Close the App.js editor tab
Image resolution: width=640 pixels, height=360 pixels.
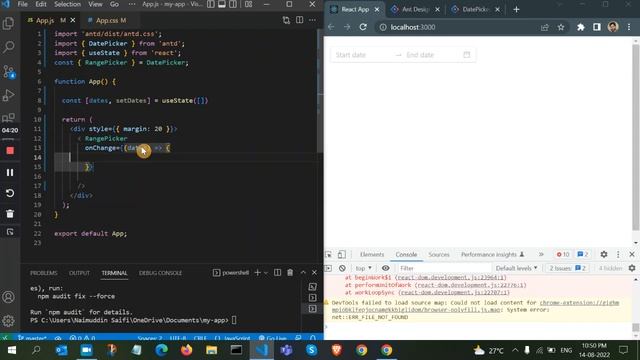pos(73,20)
